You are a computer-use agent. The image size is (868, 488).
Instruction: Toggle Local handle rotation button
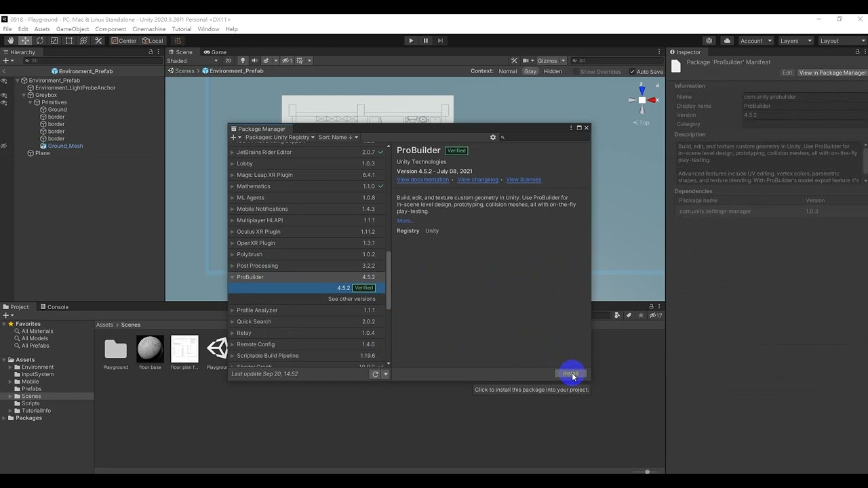(152, 41)
